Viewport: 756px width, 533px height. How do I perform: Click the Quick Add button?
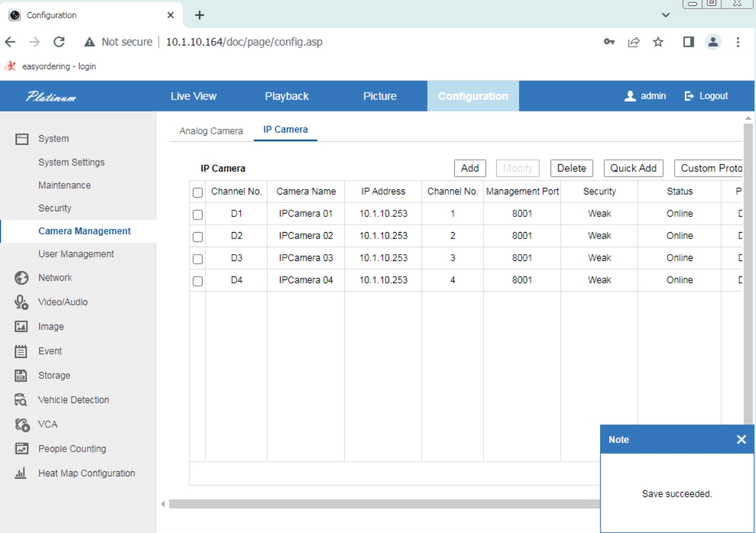click(634, 168)
